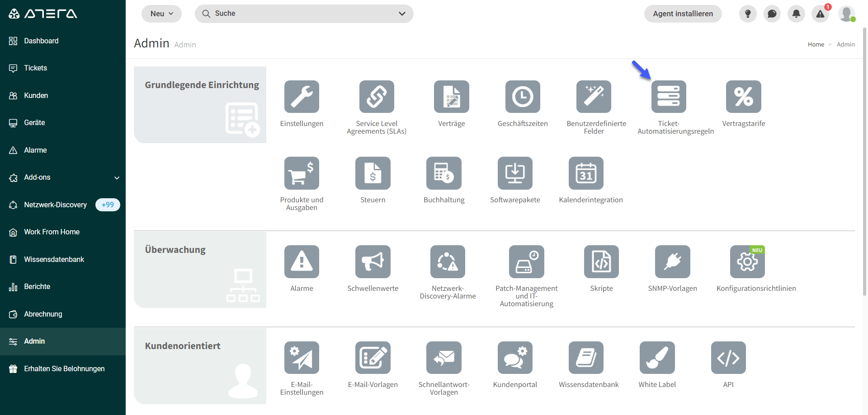Open Service Level Agreements (SLAs) icon
The width and height of the screenshot is (868, 415).
(x=377, y=97)
